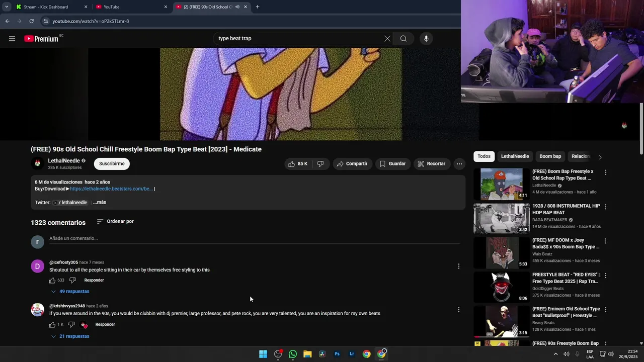This screenshot has height=362, width=644.
Task: Click the page vertical scrollbar
Action: point(641,129)
